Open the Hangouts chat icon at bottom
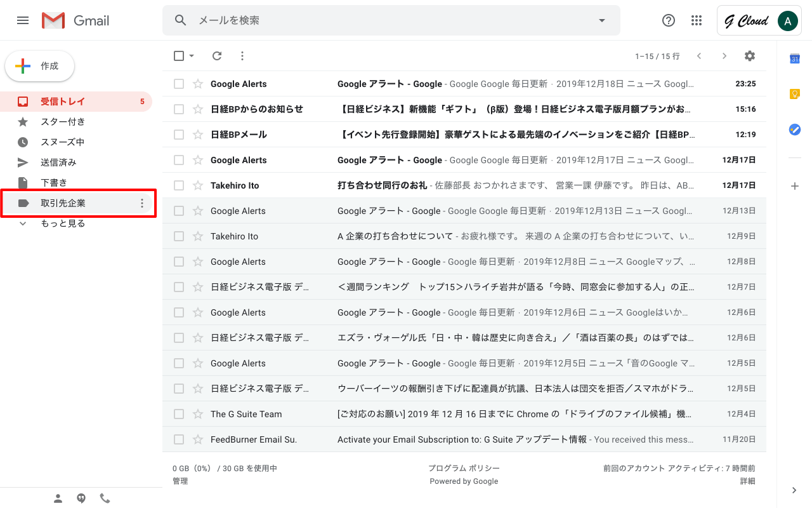812x508 pixels. click(81, 498)
